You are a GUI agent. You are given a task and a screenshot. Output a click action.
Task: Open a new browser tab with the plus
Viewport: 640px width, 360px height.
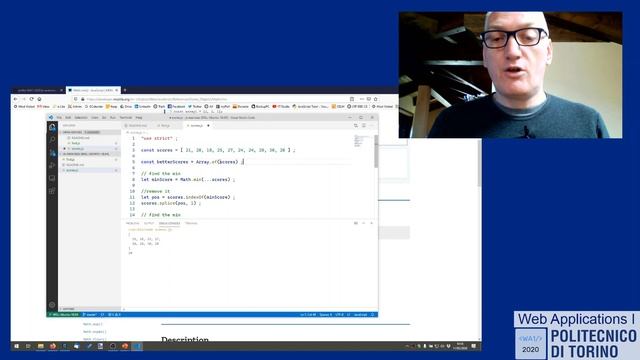[x=124, y=90]
